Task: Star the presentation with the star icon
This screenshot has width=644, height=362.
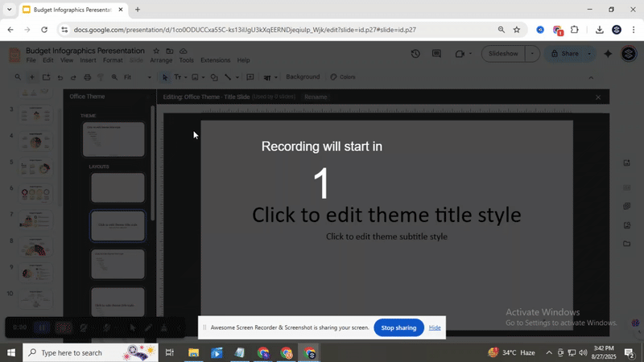Action: click(156, 51)
